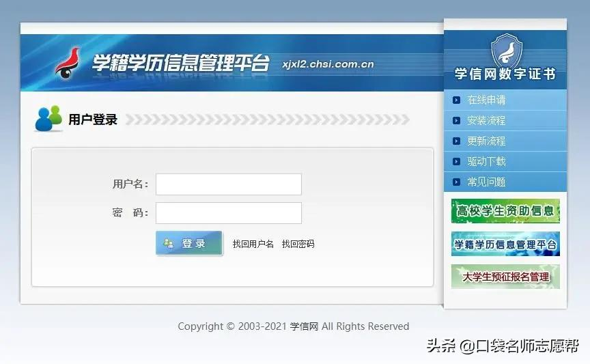590x364 pixels.
Task: Click the 找回用户名 link
Action: tap(253, 244)
